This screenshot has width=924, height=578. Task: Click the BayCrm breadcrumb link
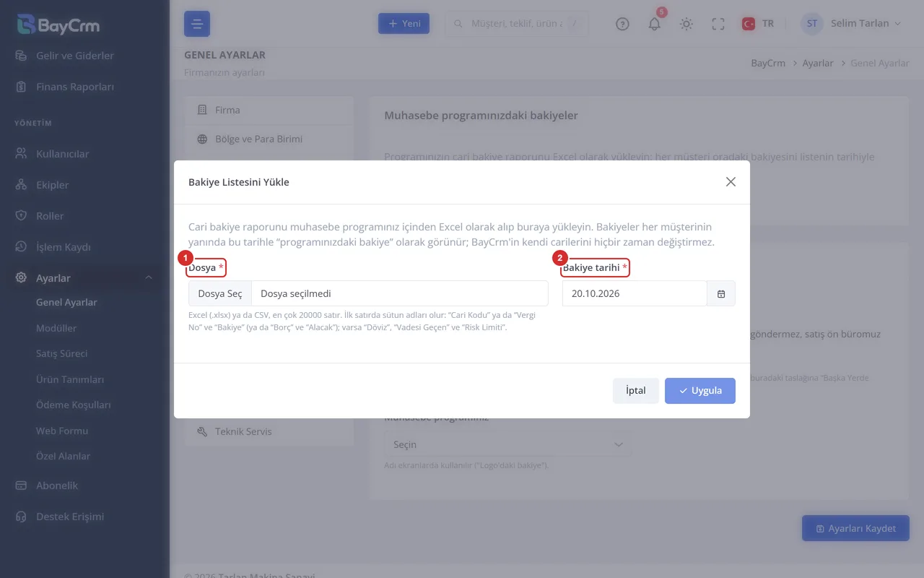pos(768,63)
